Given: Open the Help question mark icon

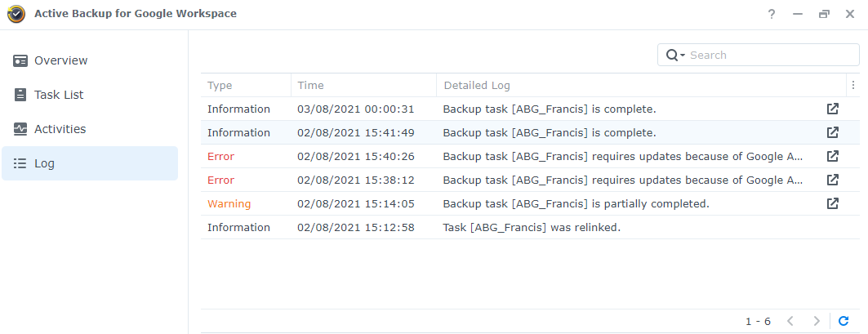Looking at the screenshot, I should point(771,15).
